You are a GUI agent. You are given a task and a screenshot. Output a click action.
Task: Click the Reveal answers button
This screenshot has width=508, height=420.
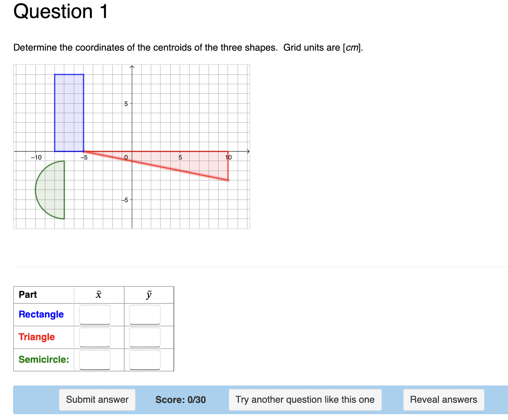point(443,399)
